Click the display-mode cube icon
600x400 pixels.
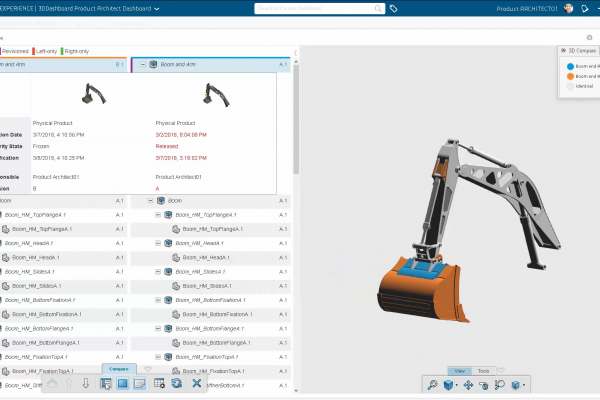[515, 385]
